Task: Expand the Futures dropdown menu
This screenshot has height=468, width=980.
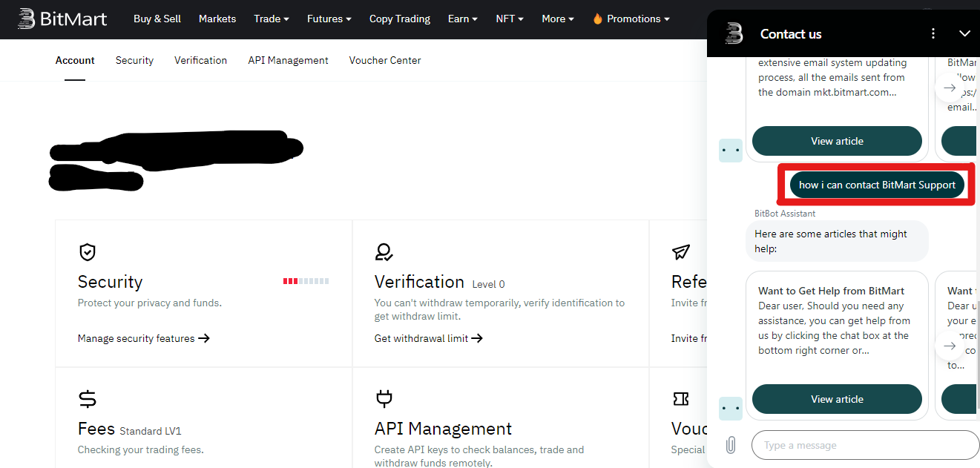Action: pos(329,19)
